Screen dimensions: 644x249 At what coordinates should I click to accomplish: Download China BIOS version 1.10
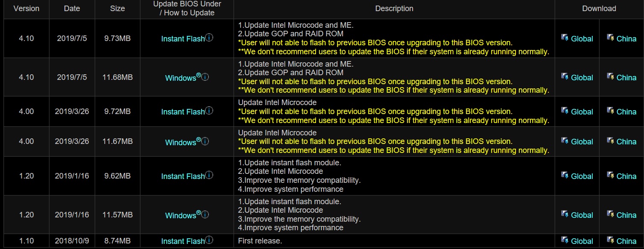[x=626, y=241]
